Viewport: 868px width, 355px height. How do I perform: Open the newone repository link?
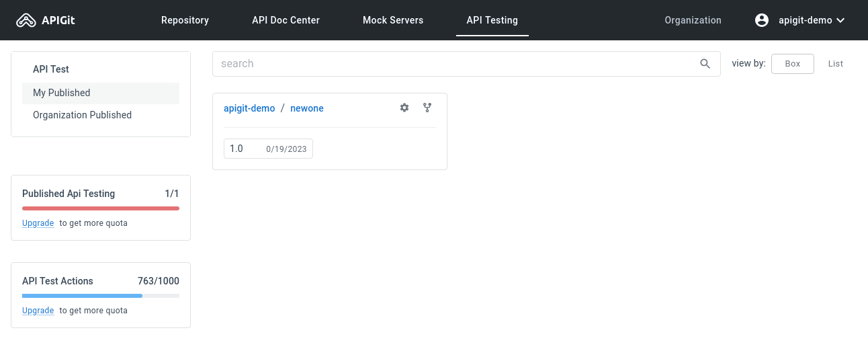click(x=307, y=108)
